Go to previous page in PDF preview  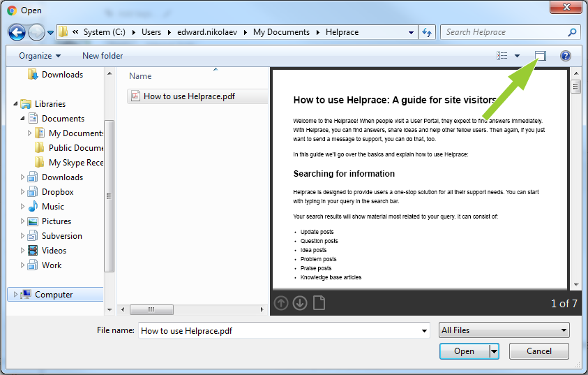281,303
